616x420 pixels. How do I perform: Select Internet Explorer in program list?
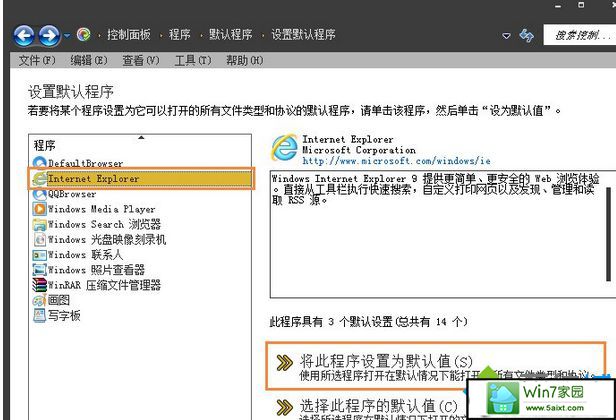(x=141, y=179)
